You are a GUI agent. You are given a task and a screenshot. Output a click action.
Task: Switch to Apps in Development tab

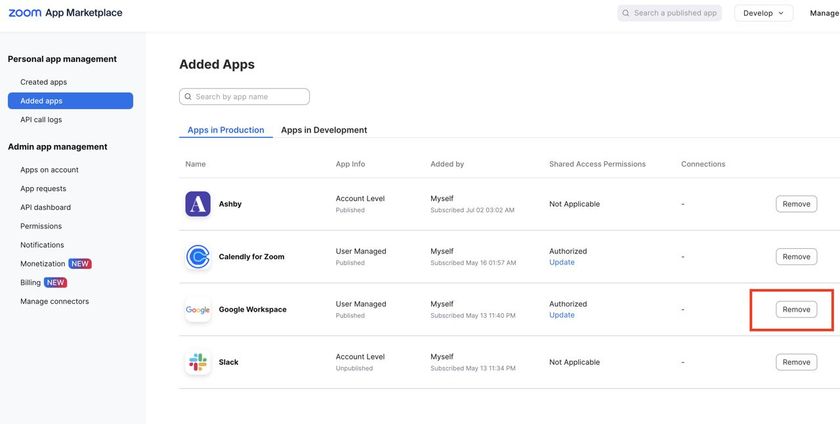pyautogui.click(x=323, y=130)
